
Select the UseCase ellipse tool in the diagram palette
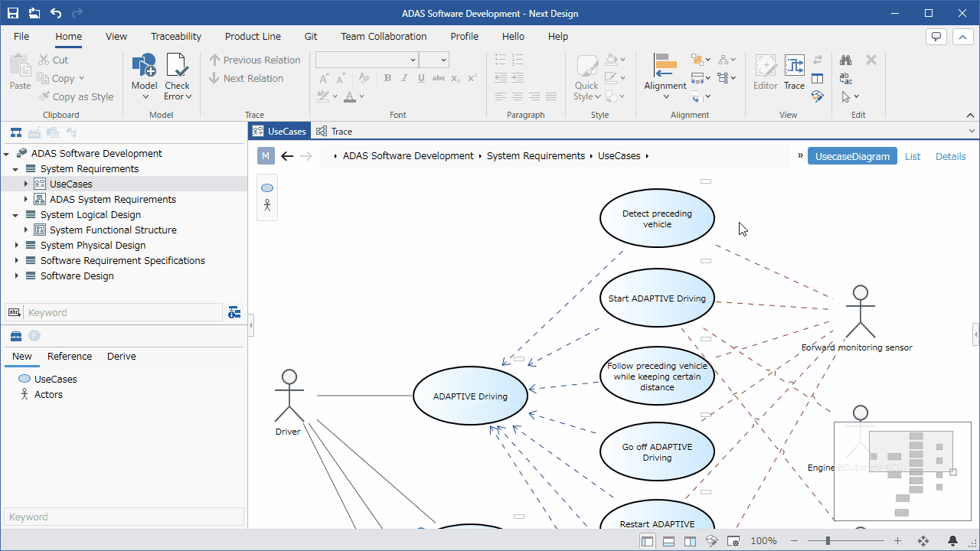pos(267,187)
